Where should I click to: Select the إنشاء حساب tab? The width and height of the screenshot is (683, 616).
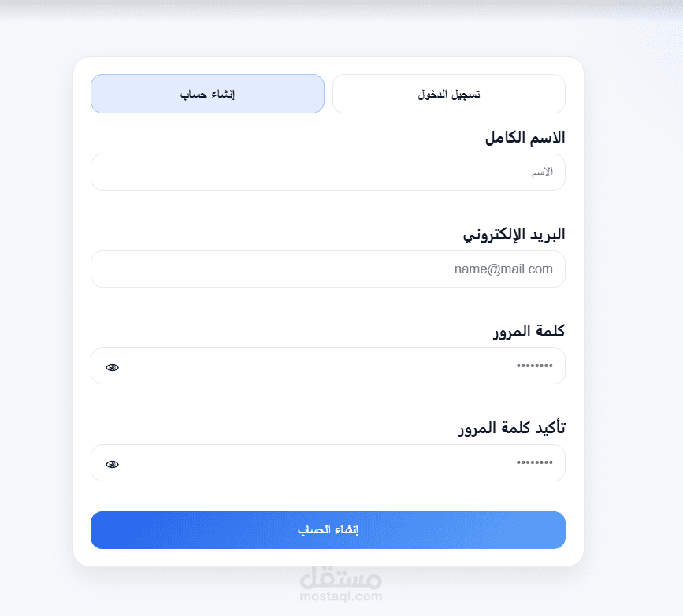coord(207,94)
